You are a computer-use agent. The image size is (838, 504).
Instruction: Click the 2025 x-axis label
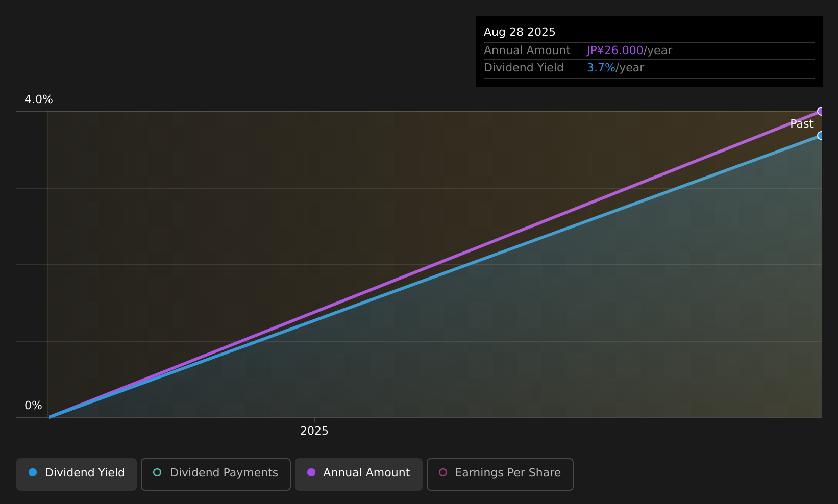314,431
